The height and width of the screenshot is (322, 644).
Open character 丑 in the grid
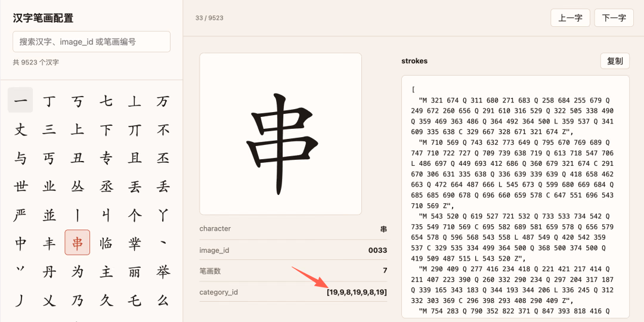coord(77,157)
